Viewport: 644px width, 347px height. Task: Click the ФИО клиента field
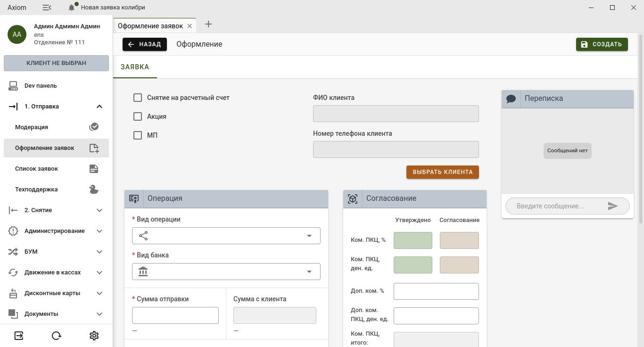click(396, 114)
